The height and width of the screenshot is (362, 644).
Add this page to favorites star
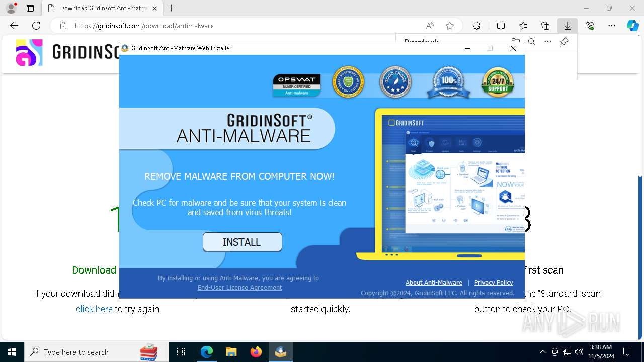pos(450,26)
